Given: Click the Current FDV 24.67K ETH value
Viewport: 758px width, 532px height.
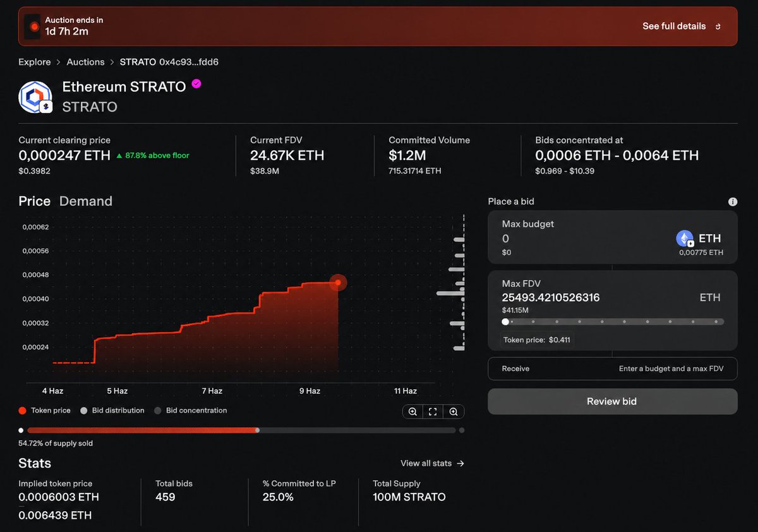Looking at the screenshot, I should [x=287, y=155].
